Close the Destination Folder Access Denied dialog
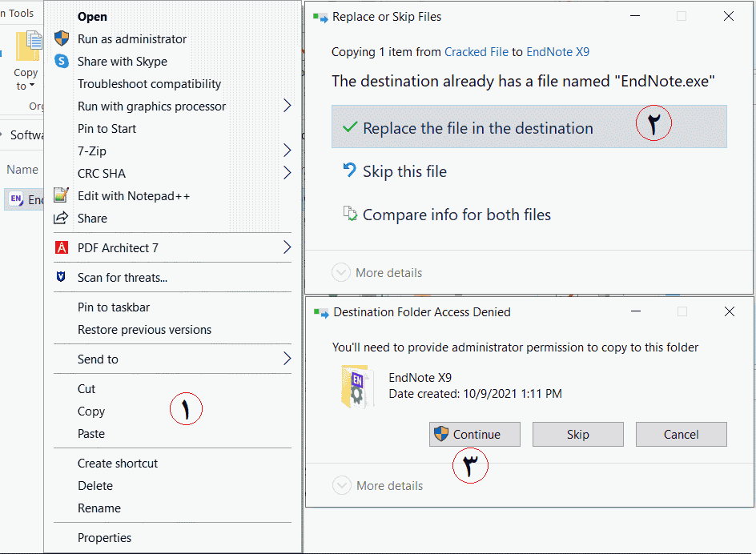 (x=730, y=311)
